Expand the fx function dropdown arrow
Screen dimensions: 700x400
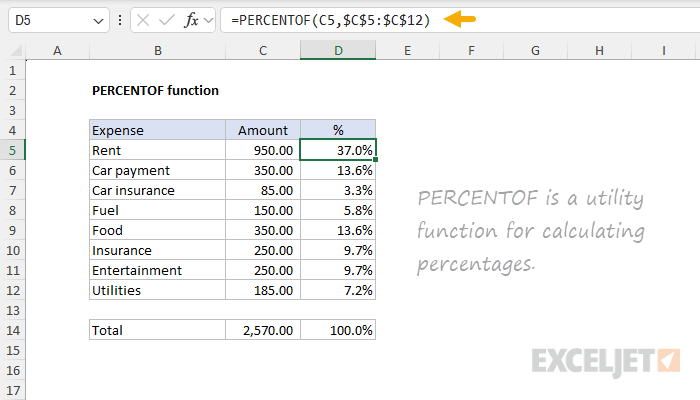click(x=208, y=21)
